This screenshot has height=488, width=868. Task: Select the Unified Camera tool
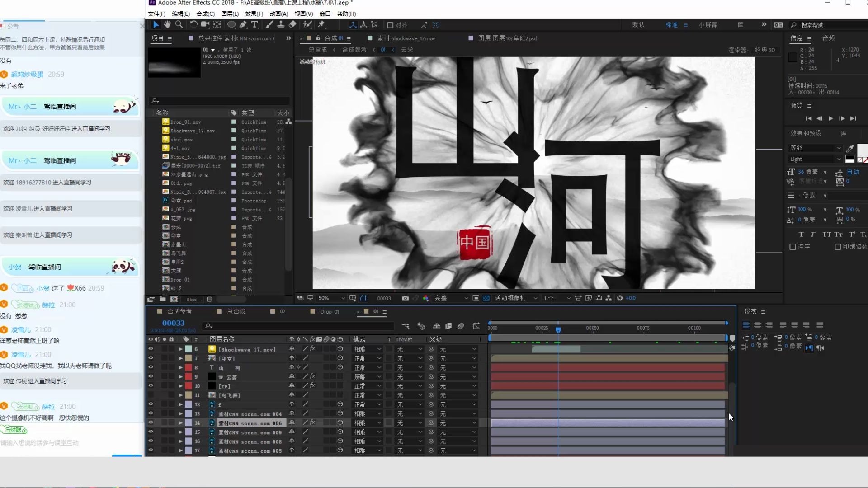coord(205,24)
